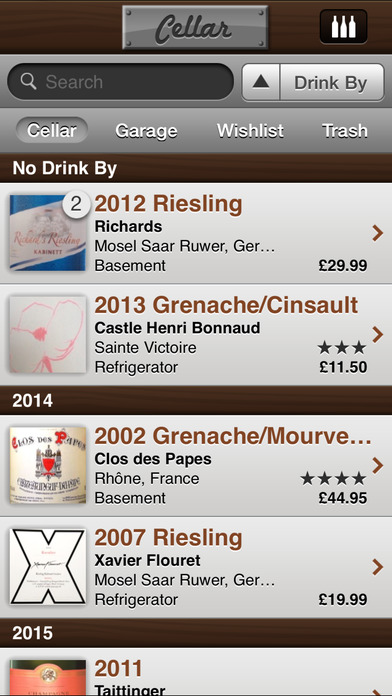392x696 pixels.
Task: Open the Drink By sort menu
Action: (x=332, y=82)
